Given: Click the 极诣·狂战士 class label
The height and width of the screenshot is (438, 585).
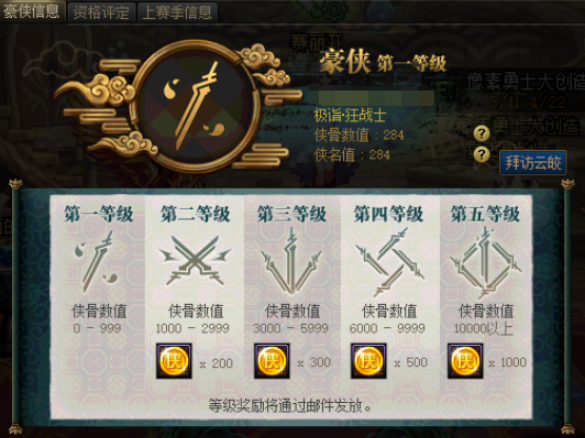Looking at the screenshot, I should click(x=350, y=116).
